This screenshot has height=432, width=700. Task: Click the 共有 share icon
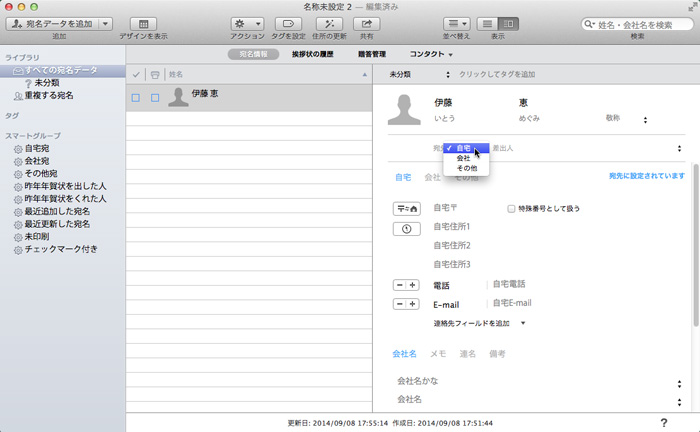[x=366, y=23]
